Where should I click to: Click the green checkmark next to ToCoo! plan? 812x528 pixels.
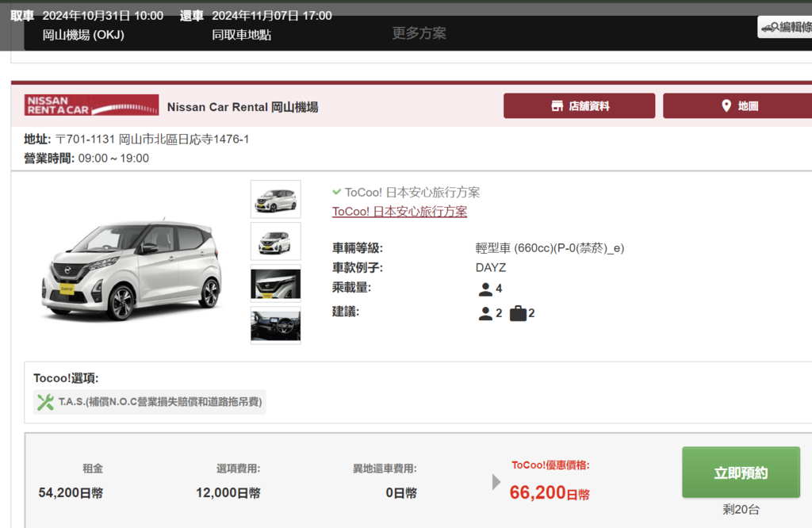pyautogui.click(x=336, y=192)
